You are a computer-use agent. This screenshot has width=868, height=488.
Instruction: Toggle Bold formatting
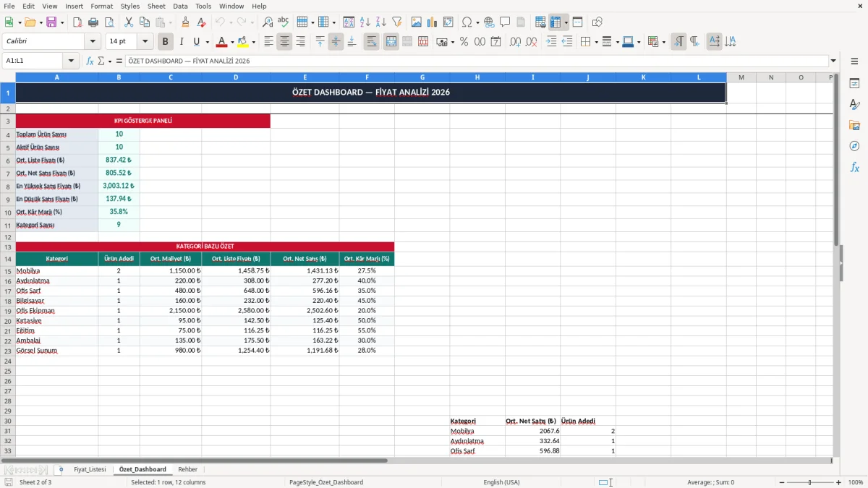tap(166, 42)
